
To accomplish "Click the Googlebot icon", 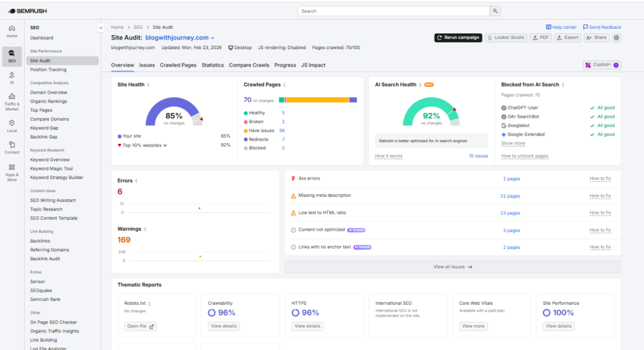I will (504, 126).
